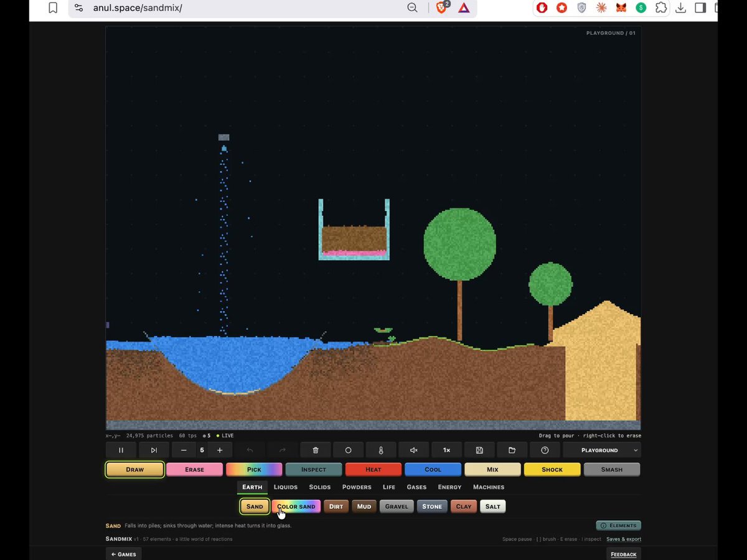Click the redo arrow icon

283,450
